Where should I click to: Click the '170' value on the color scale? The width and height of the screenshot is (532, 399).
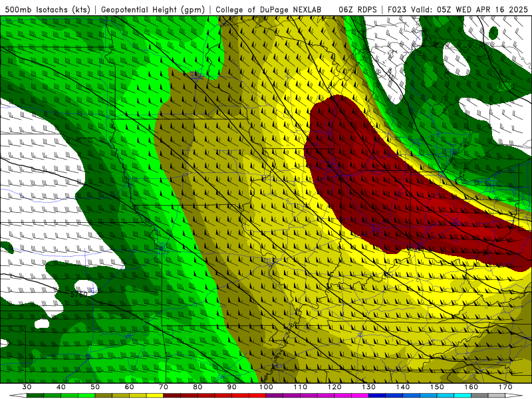(x=505, y=387)
